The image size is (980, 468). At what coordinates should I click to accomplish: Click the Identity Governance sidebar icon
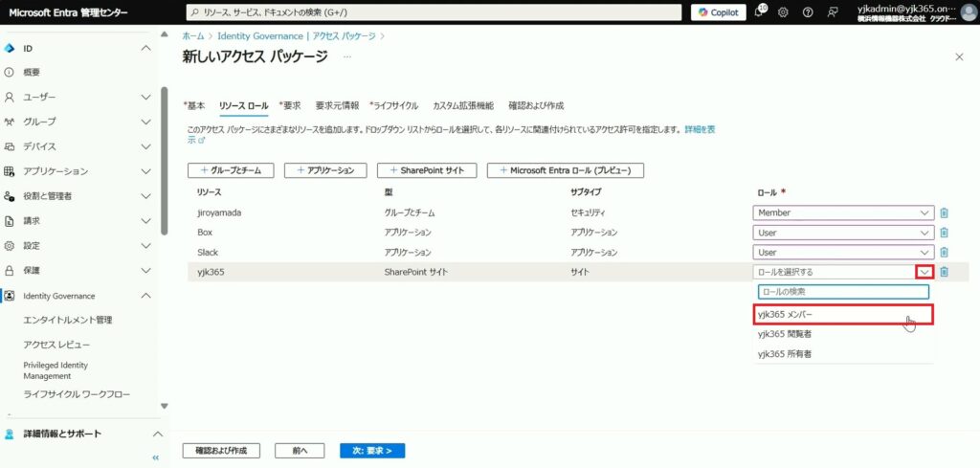(9, 296)
